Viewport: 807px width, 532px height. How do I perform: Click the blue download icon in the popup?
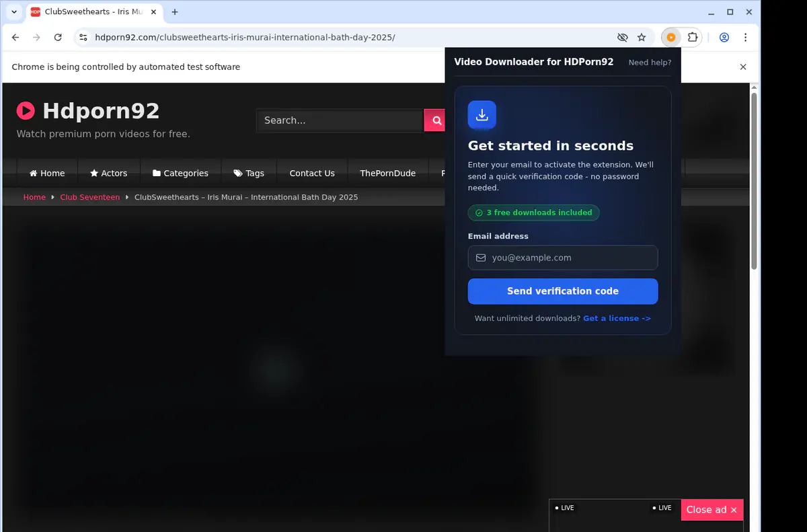pos(482,115)
